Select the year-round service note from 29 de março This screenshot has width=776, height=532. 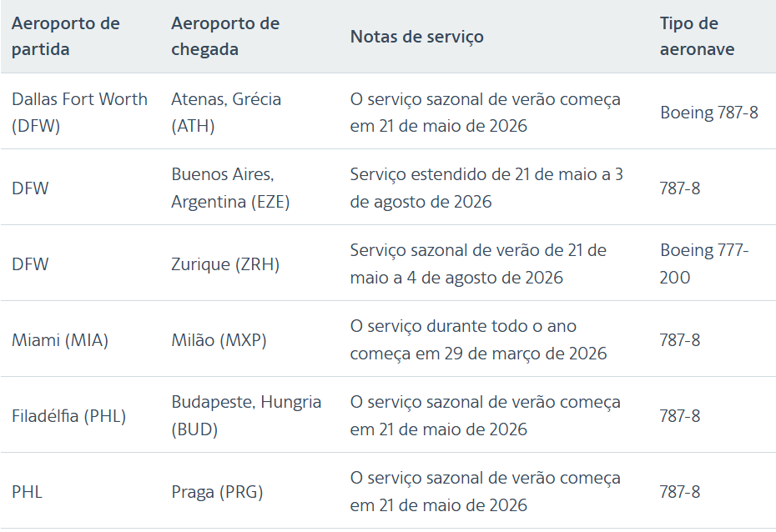click(x=478, y=339)
